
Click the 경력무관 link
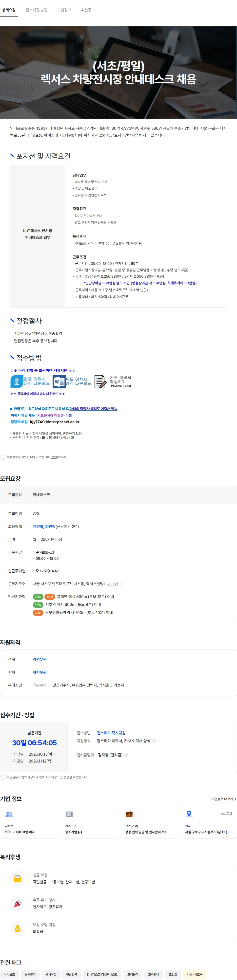click(40, 659)
